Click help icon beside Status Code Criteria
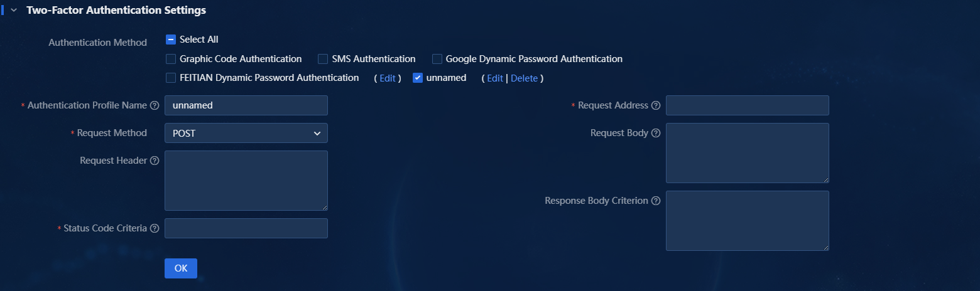The image size is (980, 291). click(155, 228)
